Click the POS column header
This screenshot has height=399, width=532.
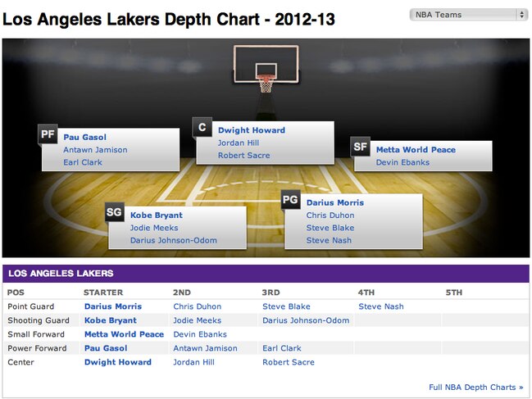tap(16, 292)
